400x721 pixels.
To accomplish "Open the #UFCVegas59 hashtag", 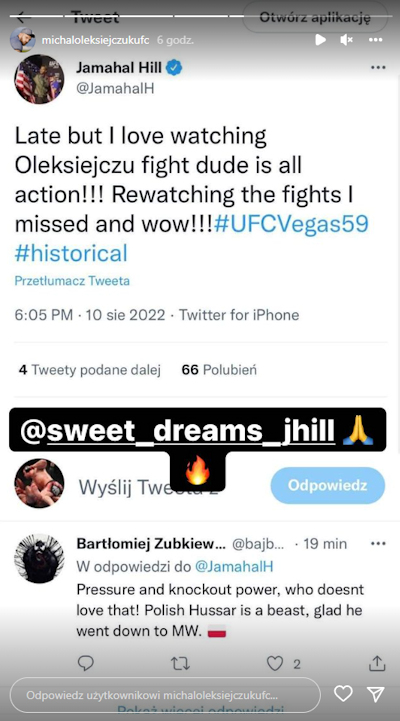I will pos(291,224).
